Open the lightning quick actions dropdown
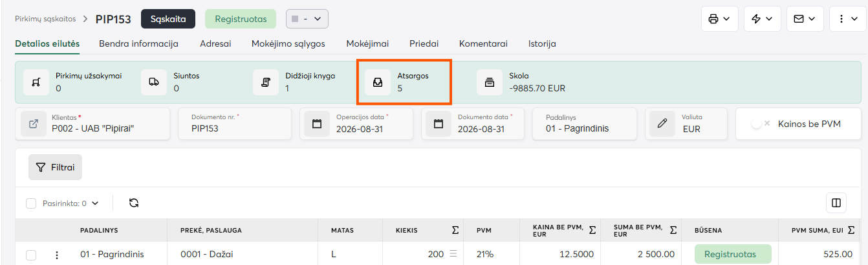Image resolution: width=868 pixels, height=265 pixels. pos(763,19)
